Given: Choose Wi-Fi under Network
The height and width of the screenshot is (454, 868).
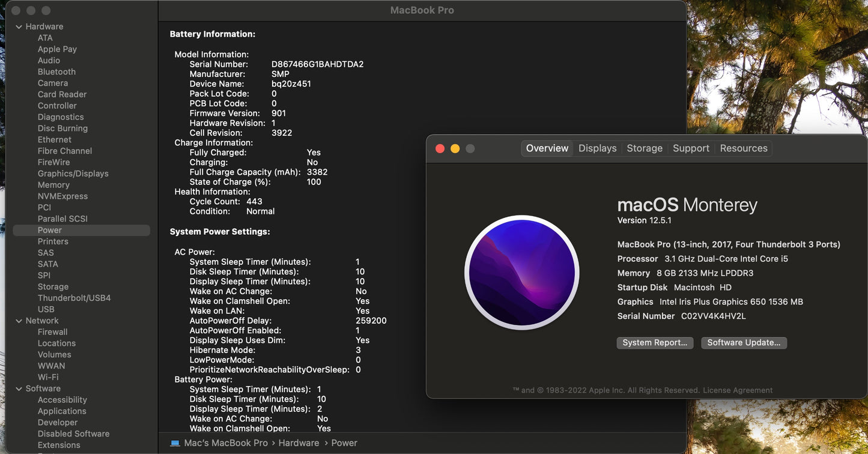Looking at the screenshot, I should [x=48, y=377].
